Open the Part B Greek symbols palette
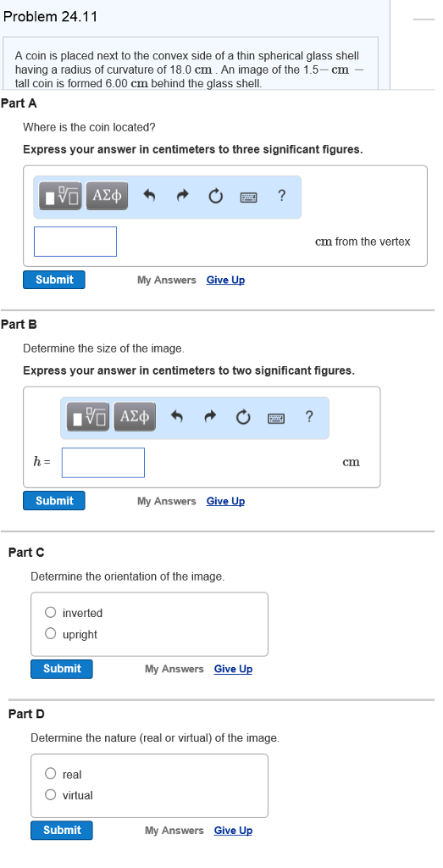The image size is (443, 868). [135, 417]
